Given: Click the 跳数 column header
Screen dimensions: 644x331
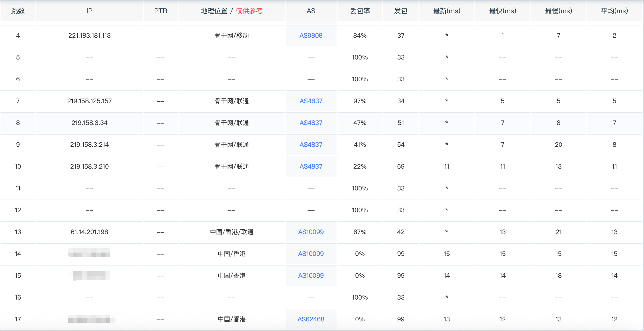Looking at the screenshot, I should pos(18,11).
